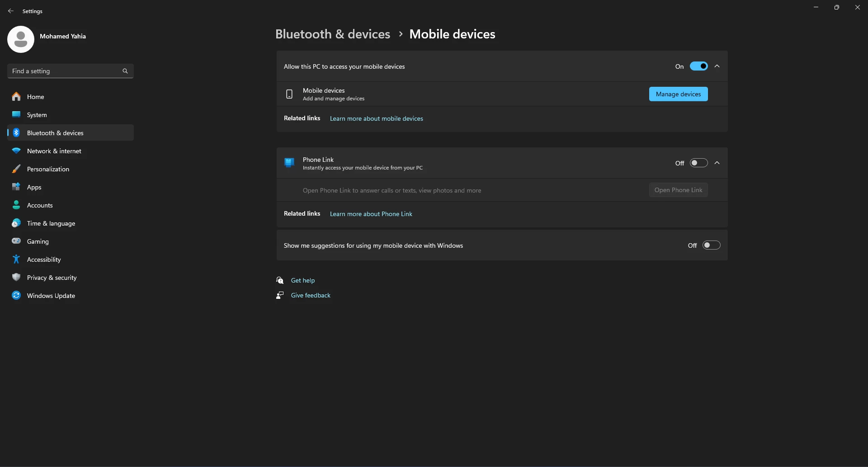
Task: Navigate to Accounts settings
Action: [71, 205]
